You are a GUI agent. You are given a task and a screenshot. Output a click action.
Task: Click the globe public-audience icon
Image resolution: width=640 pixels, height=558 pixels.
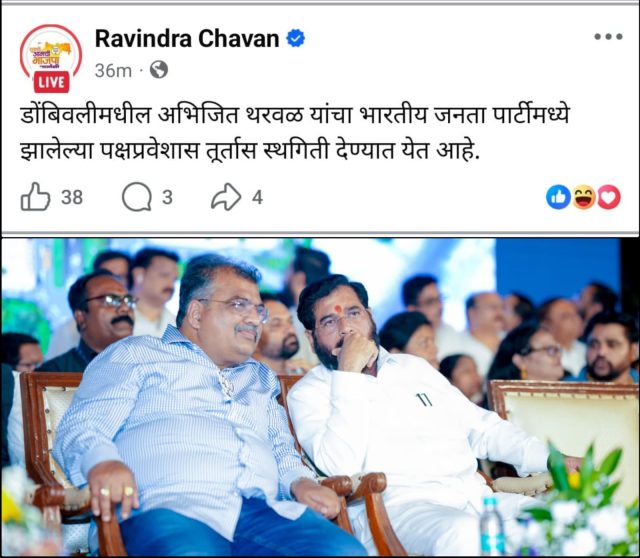pyautogui.click(x=159, y=70)
